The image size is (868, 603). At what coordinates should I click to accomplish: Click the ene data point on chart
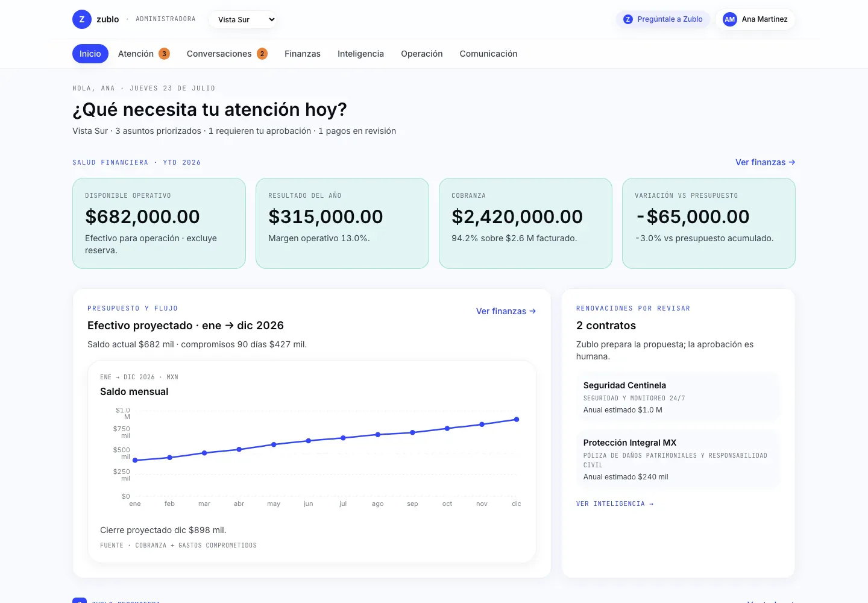pos(135,460)
